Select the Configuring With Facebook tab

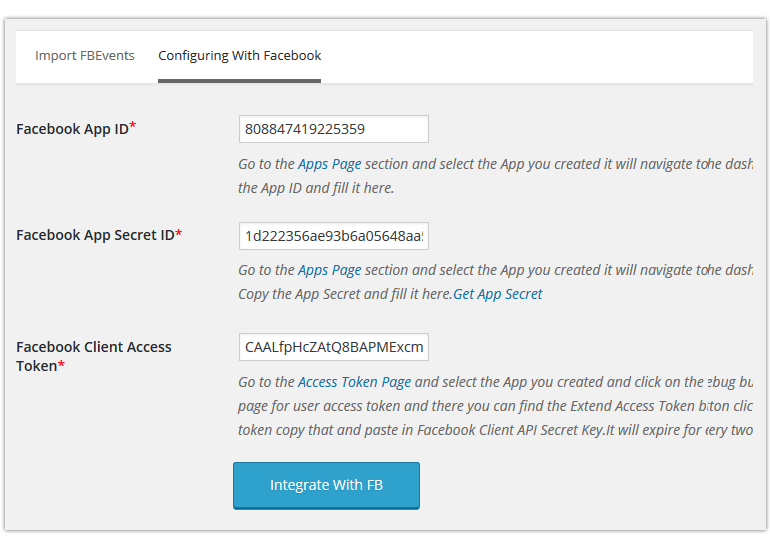click(x=240, y=55)
